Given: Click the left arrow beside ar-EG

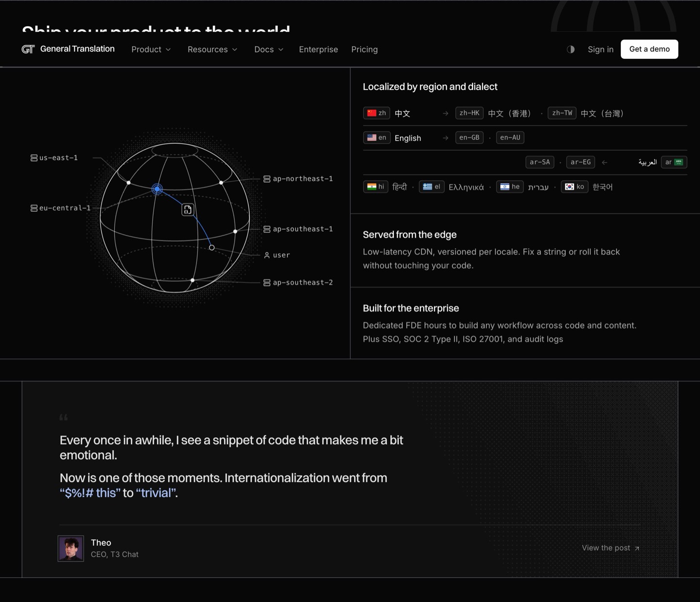Looking at the screenshot, I should pyautogui.click(x=605, y=163).
